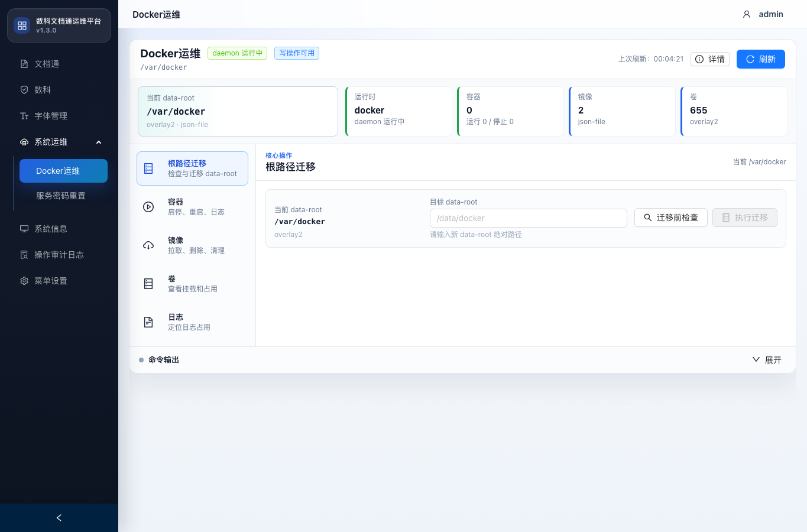Screen dimensions: 807x532
Task: Click the 卷 storage icon
Action: click(148, 284)
